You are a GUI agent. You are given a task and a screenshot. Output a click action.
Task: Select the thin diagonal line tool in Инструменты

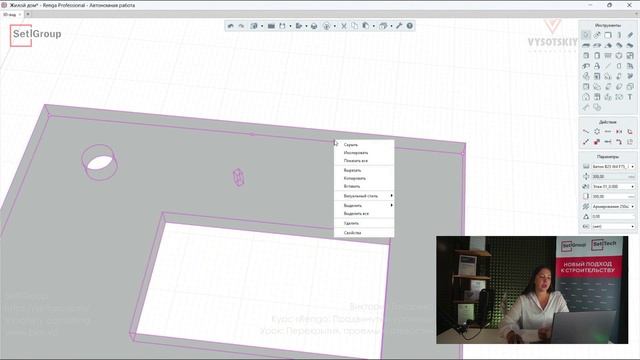click(608, 66)
